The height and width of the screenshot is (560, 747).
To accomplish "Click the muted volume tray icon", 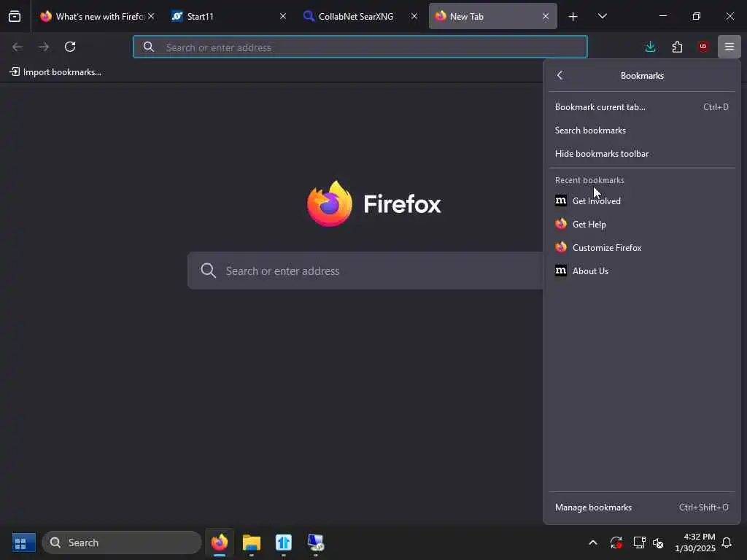I will point(658,542).
